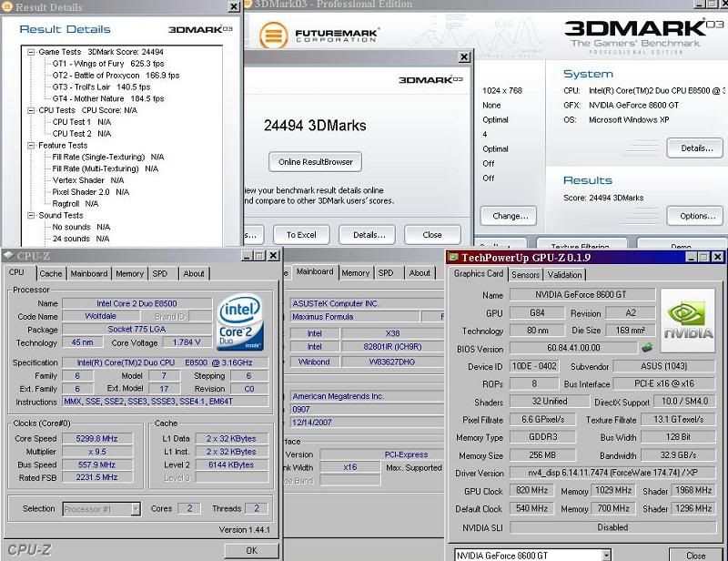Click the Futuremark orange logo icon
The width and height of the screenshot is (728, 561).
274,35
